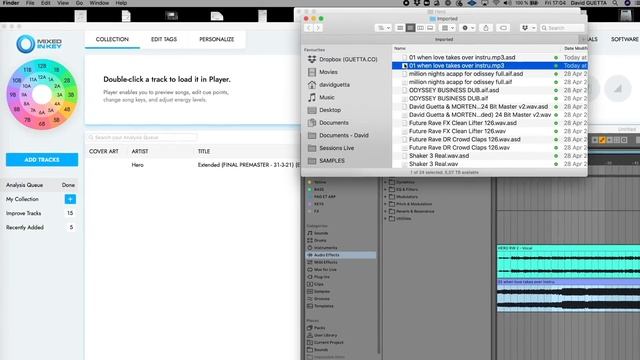The width and height of the screenshot is (640, 360).
Task: Select the BASS collection in Ableton browser
Action: tap(319, 189)
